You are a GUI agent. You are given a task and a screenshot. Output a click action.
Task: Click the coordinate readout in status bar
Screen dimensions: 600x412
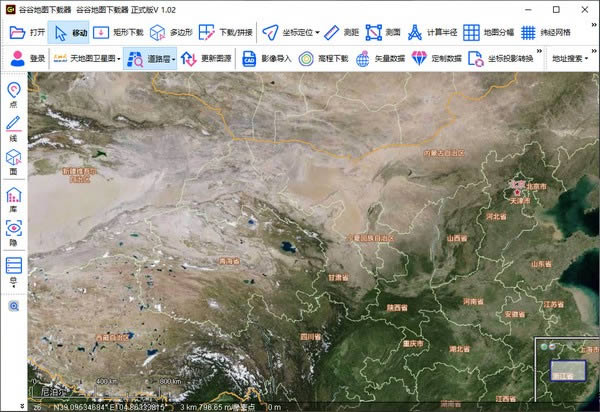pos(109,407)
